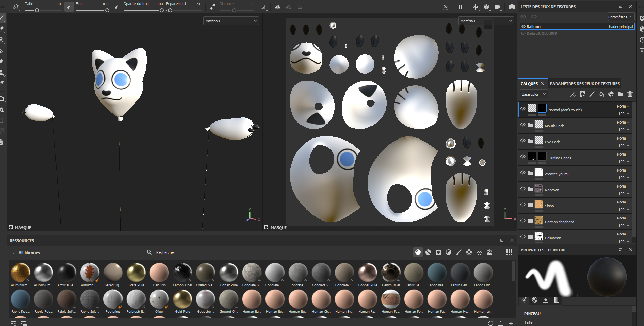The image size is (644, 326).
Task: Click the camera screenshot icon in toolbar
Action: 512,7
